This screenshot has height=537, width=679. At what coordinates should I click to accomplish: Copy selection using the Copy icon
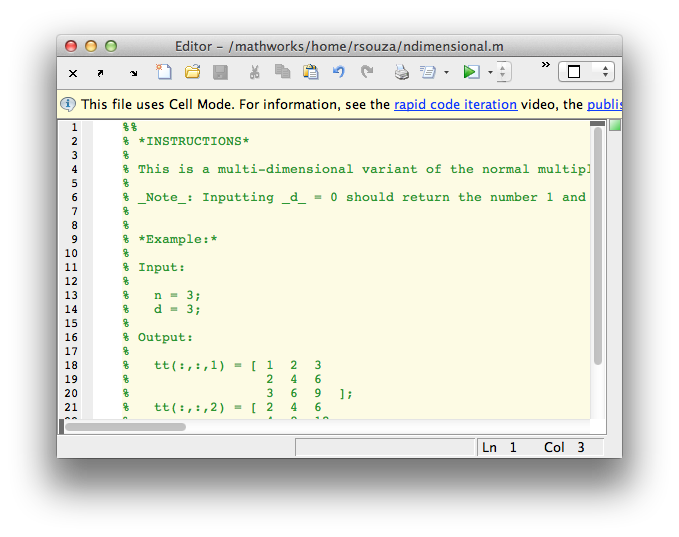click(282, 72)
